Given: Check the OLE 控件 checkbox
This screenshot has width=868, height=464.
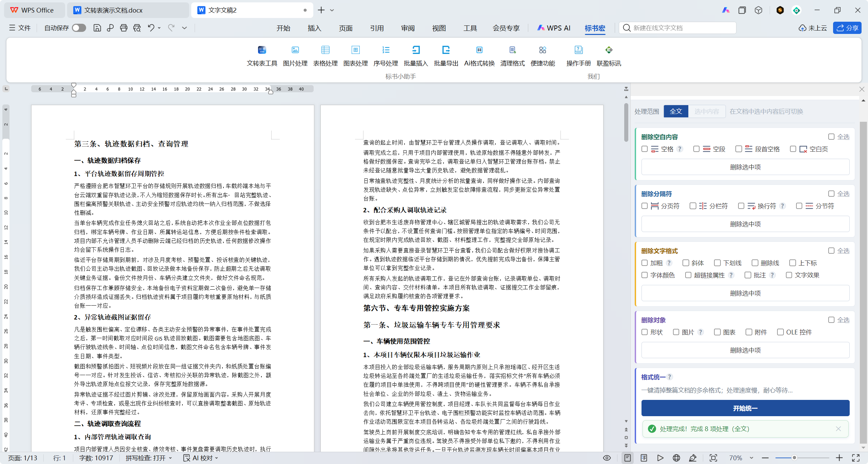Looking at the screenshot, I should (x=780, y=332).
